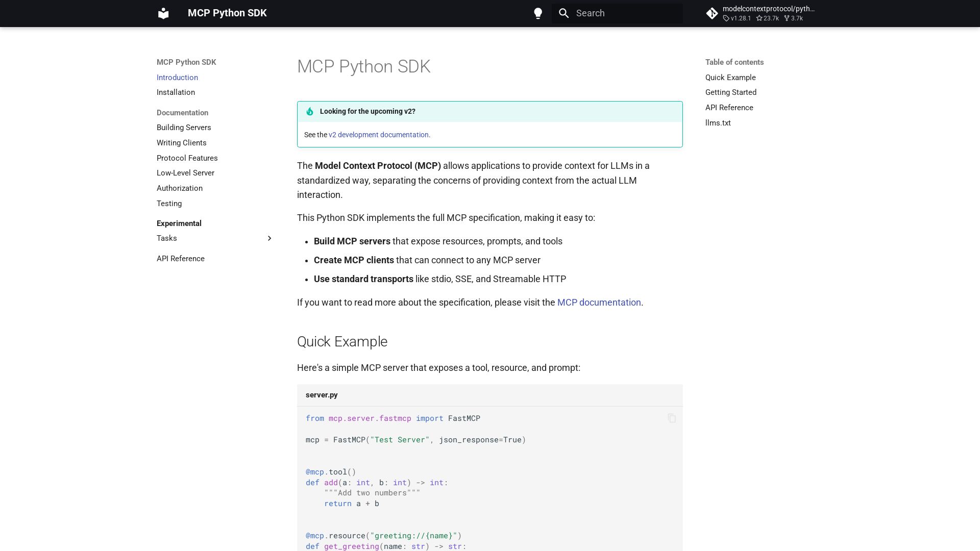
Task: Jump to llms.txt in table of contents
Action: [x=718, y=123]
